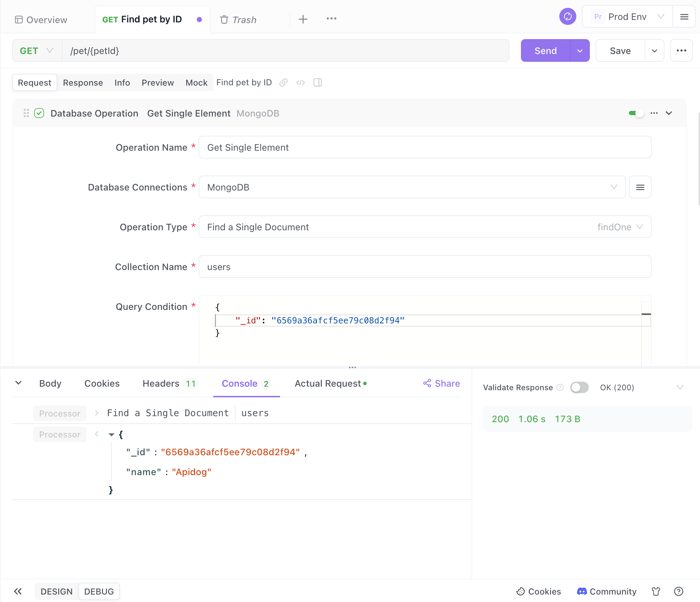
Task: Click the Share icon in the bottom panel
Action: pos(427,383)
